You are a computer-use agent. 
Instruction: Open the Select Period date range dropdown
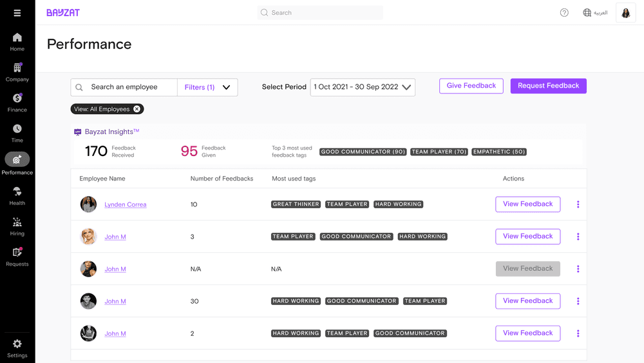click(363, 87)
